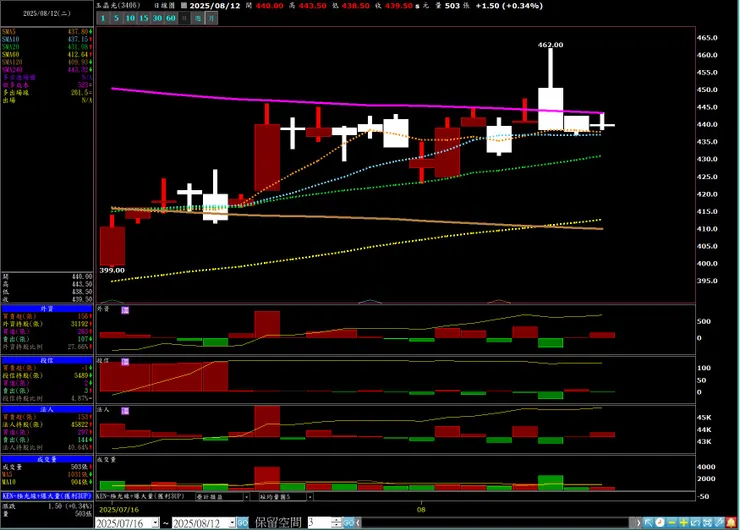Screen dimensions: 740x530
Task: Click the SMA60 legend label
Action: [10, 54]
